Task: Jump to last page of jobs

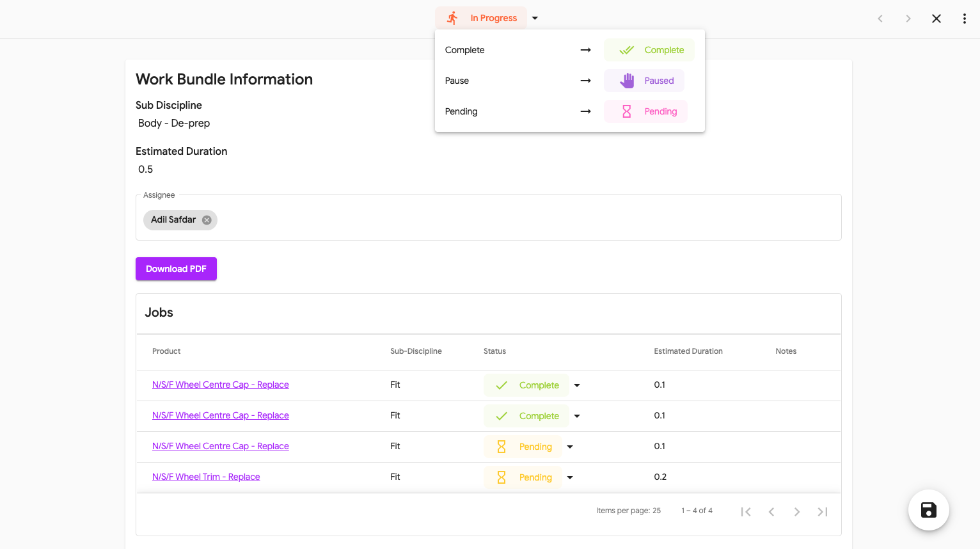Action: tap(823, 512)
